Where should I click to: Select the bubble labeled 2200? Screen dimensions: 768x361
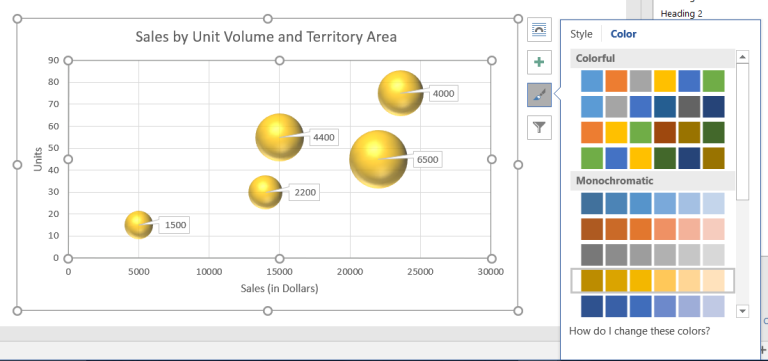[265, 192]
